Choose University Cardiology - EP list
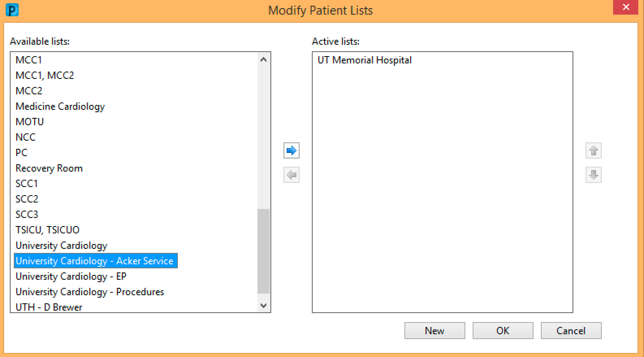 pyautogui.click(x=71, y=276)
